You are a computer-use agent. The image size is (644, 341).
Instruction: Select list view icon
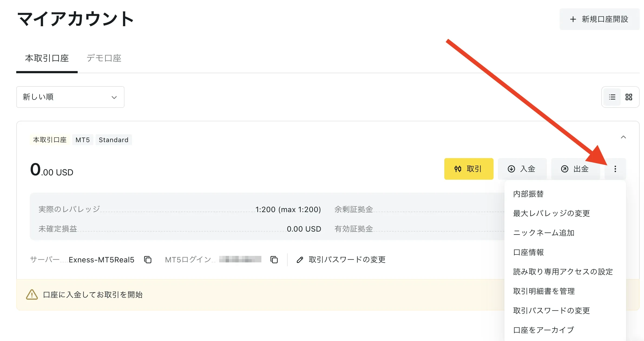click(612, 97)
